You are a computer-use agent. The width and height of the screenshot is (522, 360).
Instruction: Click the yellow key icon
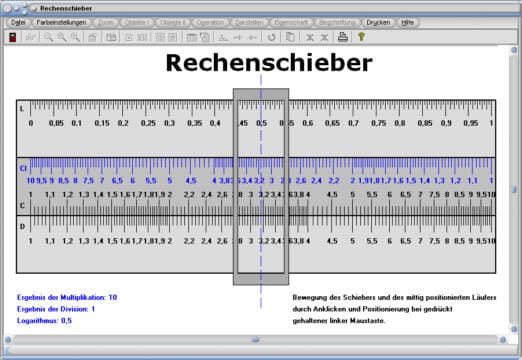tap(361, 37)
